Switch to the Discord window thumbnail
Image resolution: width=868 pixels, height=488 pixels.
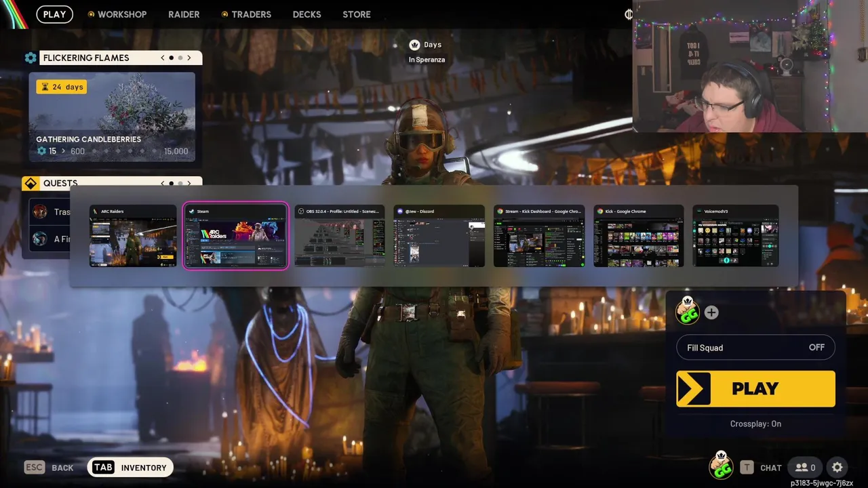pos(439,236)
